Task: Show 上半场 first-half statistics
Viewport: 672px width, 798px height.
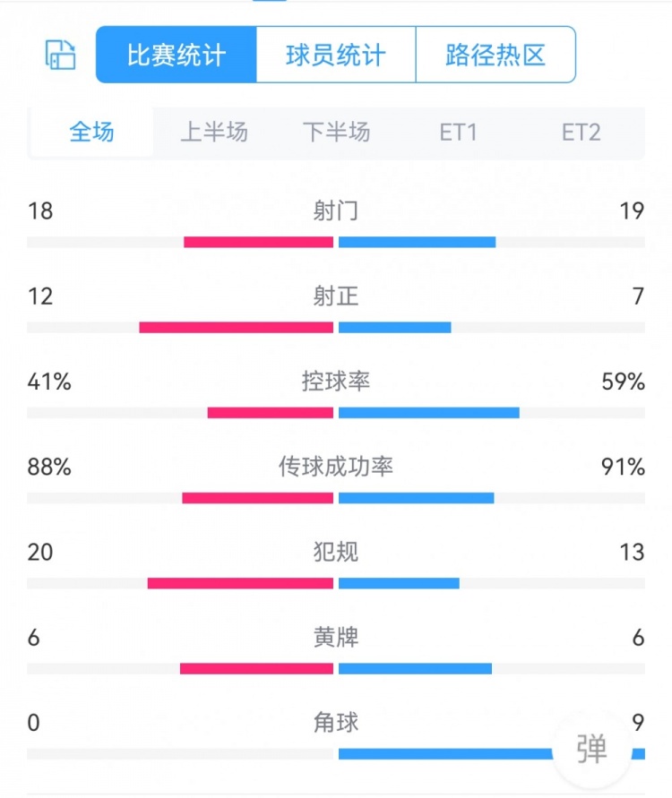Action: tap(214, 133)
